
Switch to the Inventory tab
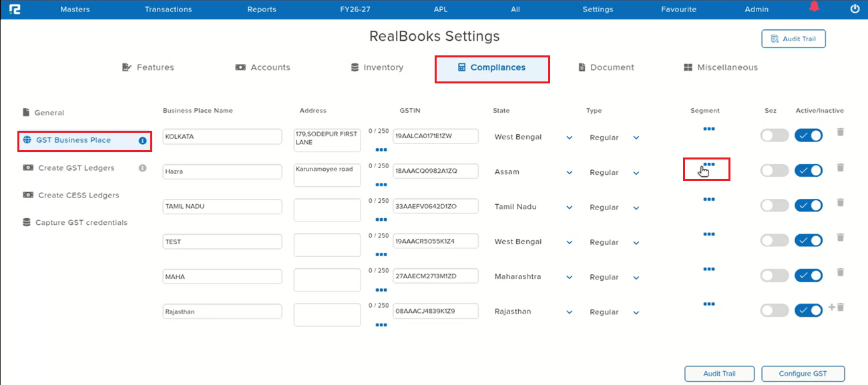377,67
